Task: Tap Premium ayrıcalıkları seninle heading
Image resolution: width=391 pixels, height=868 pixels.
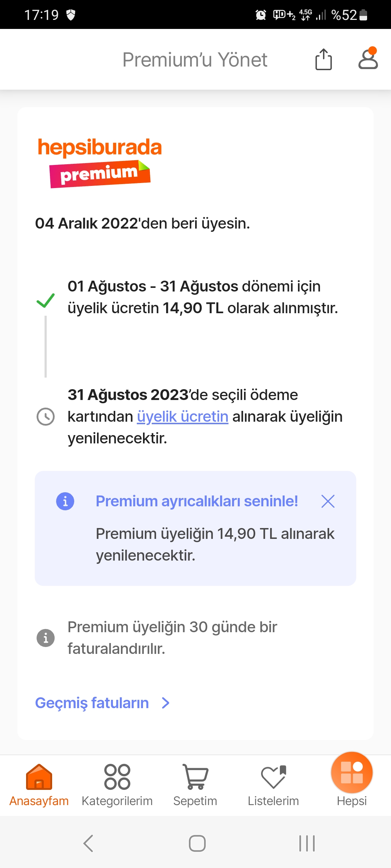Action: [x=197, y=501]
